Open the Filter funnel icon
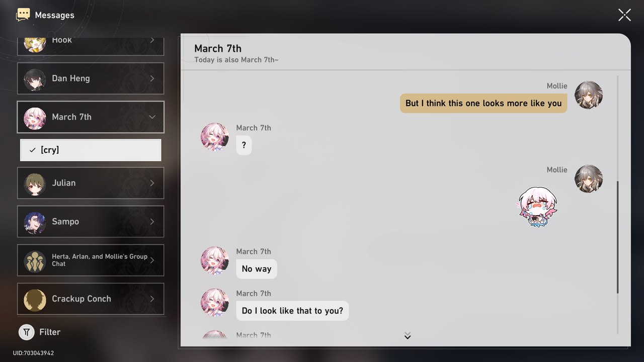The image size is (644, 362). (26, 332)
